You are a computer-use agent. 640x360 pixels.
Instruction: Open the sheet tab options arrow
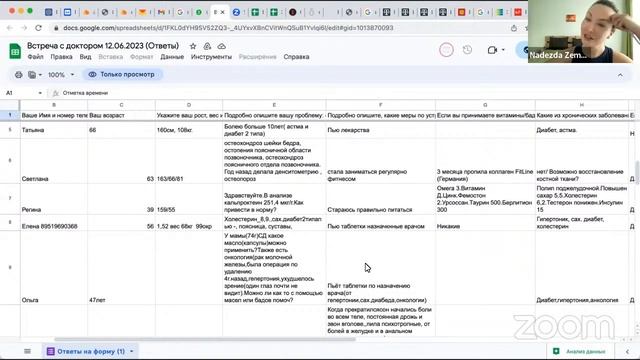pos(131,351)
